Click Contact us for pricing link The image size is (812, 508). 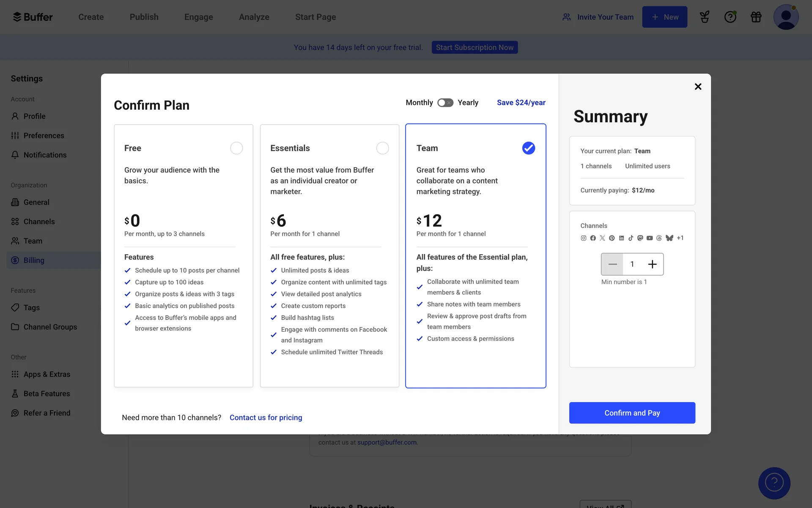(x=266, y=417)
